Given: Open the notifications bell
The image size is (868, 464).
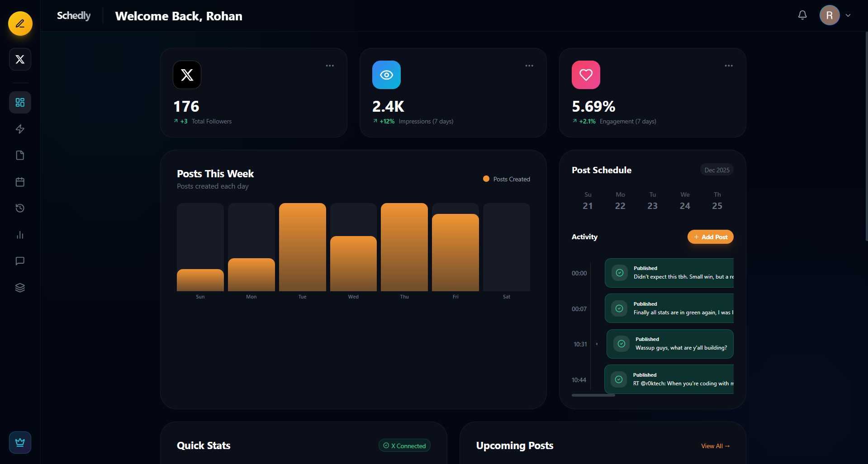Looking at the screenshot, I should 802,15.
